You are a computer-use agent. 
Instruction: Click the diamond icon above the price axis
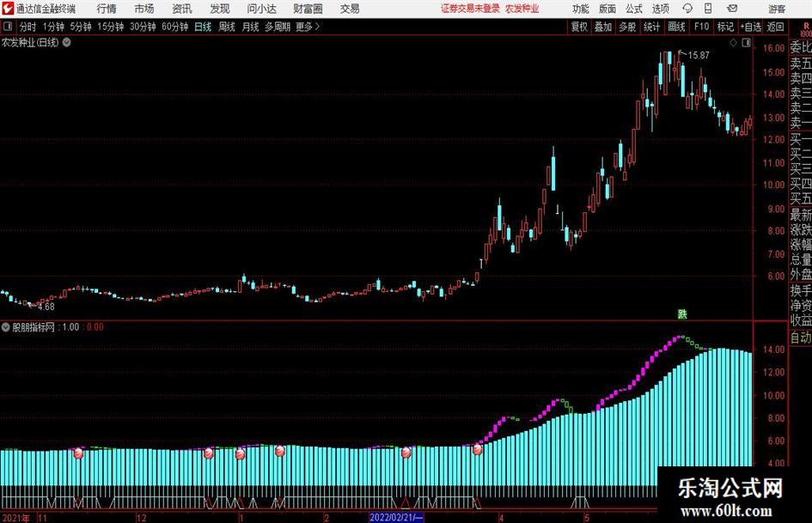click(733, 43)
